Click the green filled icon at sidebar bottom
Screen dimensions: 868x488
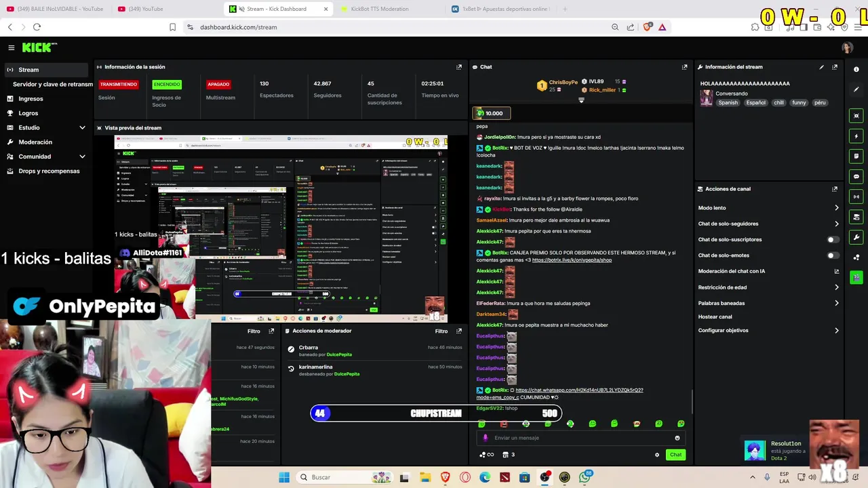pyautogui.click(x=856, y=277)
